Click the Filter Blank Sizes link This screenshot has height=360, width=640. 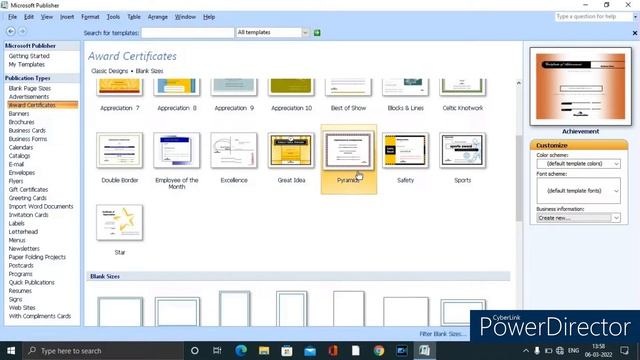(443, 334)
